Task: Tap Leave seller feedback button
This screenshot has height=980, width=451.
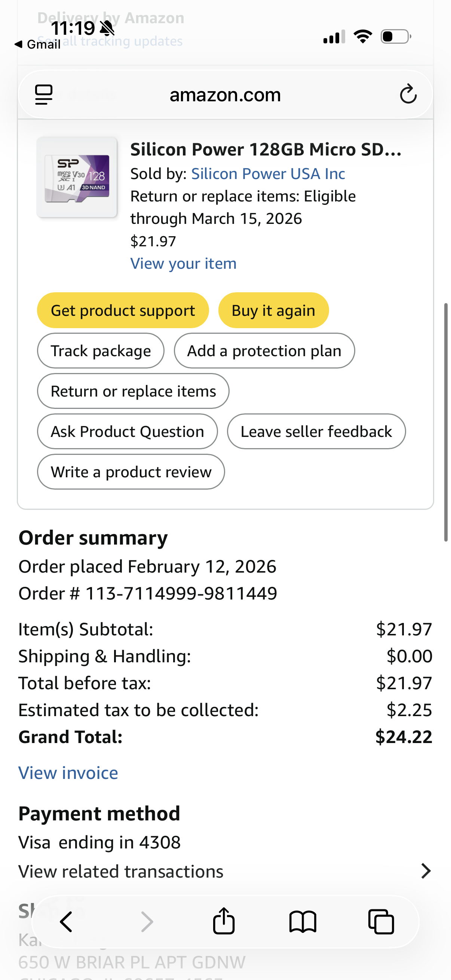Action: click(x=316, y=431)
